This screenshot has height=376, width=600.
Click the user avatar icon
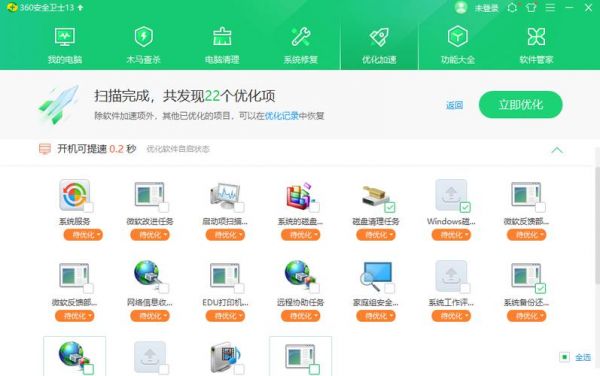click(x=461, y=7)
